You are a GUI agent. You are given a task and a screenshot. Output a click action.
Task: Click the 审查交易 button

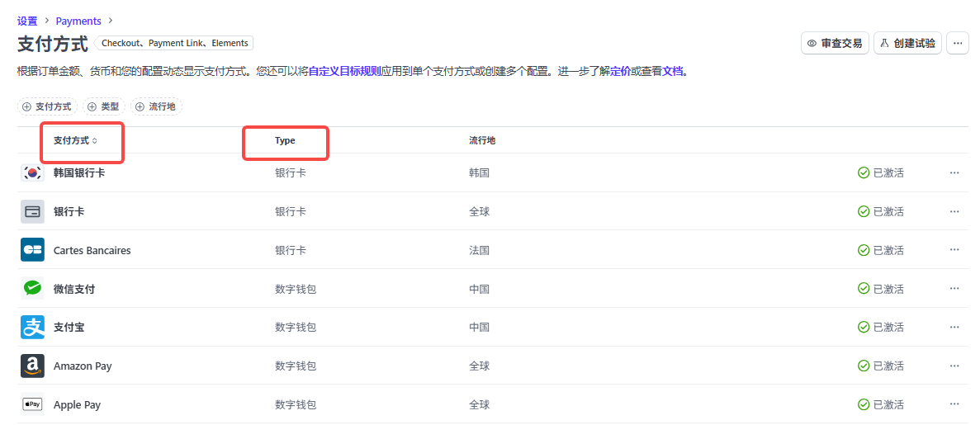[x=835, y=43]
